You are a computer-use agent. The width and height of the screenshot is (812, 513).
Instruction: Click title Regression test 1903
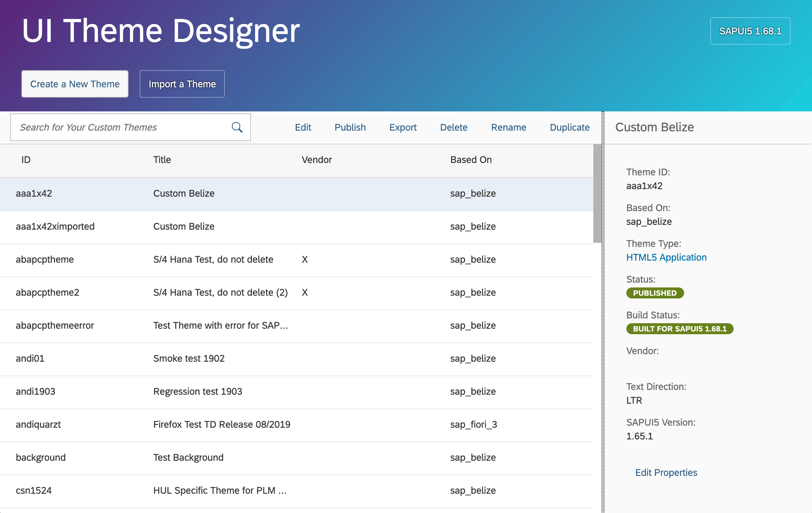coord(198,391)
